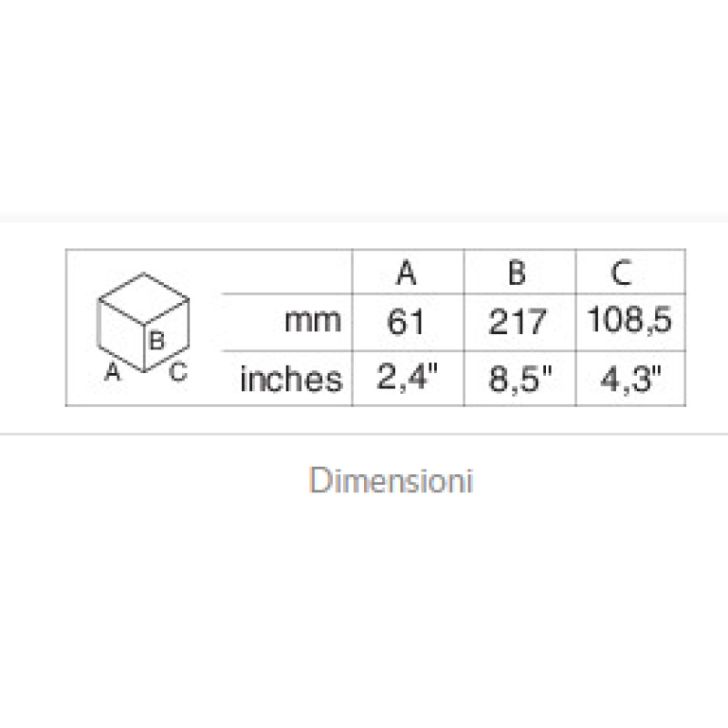Select the 8,5" inches value cell
This screenshot has height=728, width=728.
tap(520, 379)
